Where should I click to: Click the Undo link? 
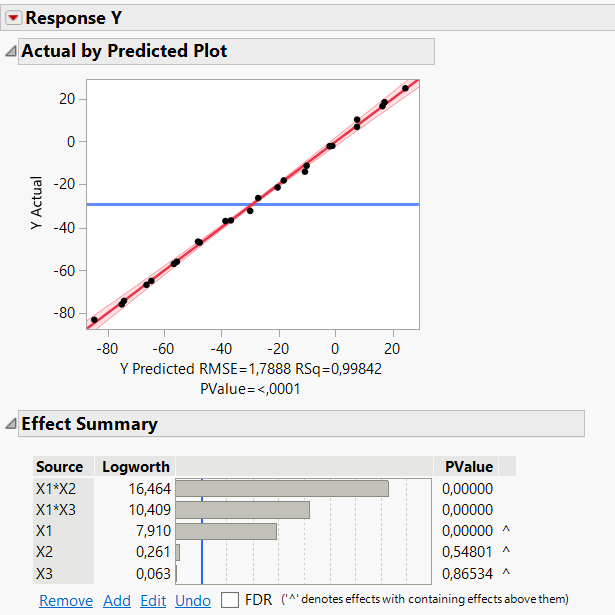193,601
